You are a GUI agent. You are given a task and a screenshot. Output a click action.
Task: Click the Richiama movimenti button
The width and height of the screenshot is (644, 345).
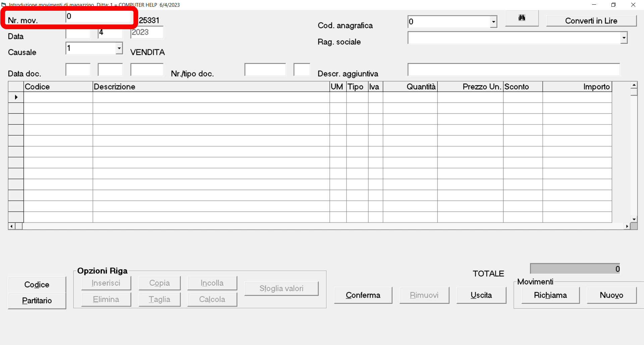pos(550,295)
